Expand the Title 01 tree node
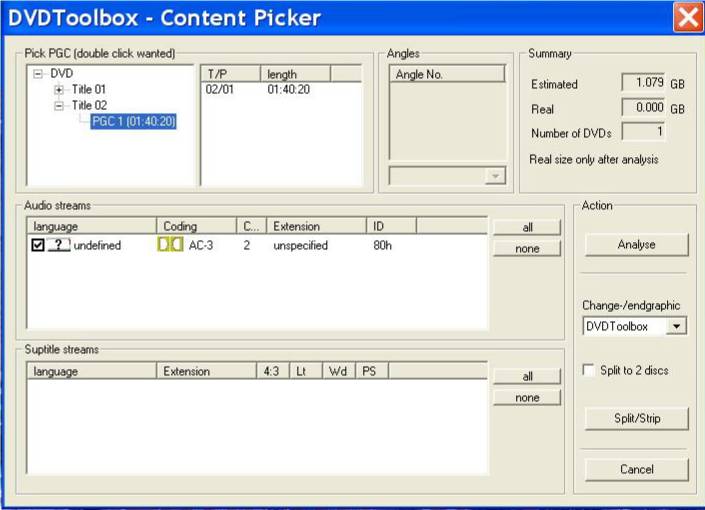 pos(59,89)
